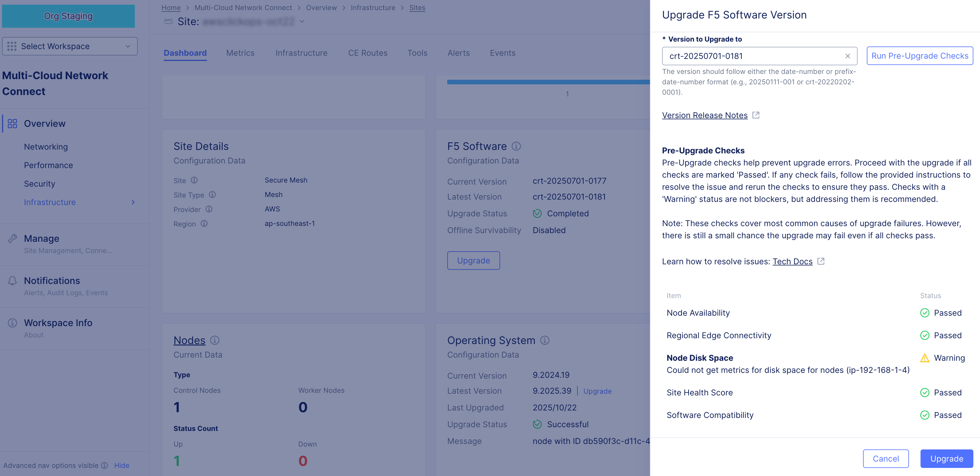Switch to the Metrics tab
980x476 pixels.
(240, 53)
